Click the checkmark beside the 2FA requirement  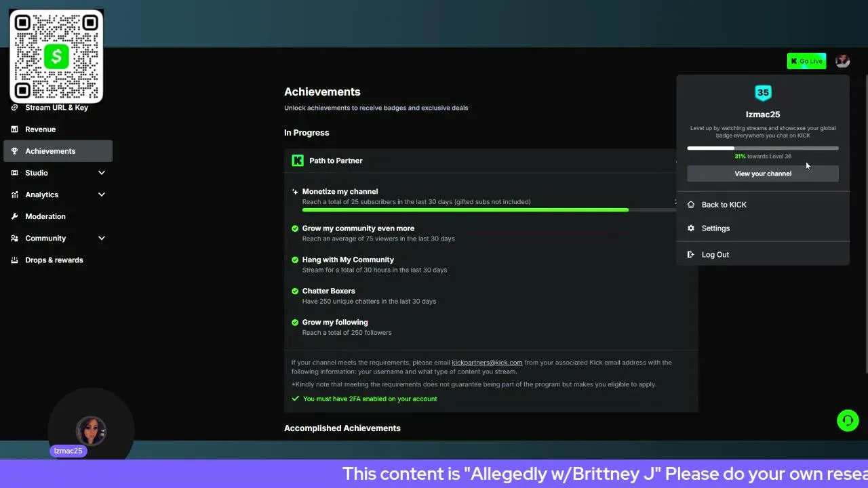tap(295, 399)
